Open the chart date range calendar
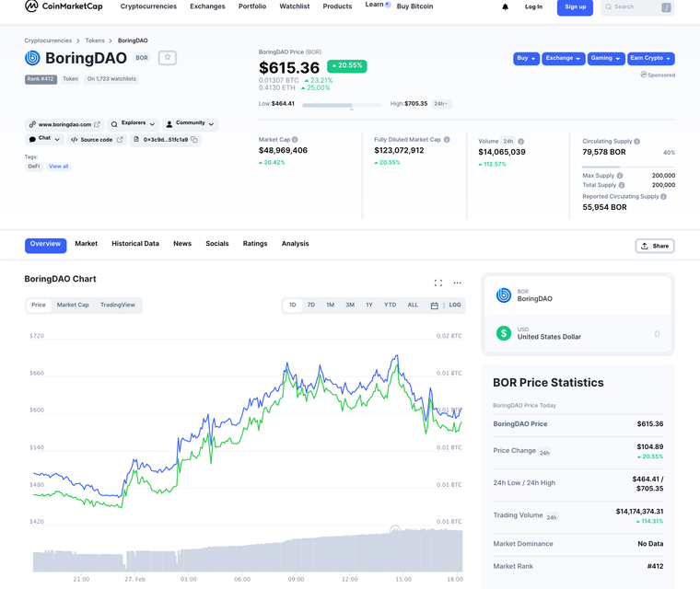Image resolution: width=700 pixels, height=589 pixels. point(434,306)
